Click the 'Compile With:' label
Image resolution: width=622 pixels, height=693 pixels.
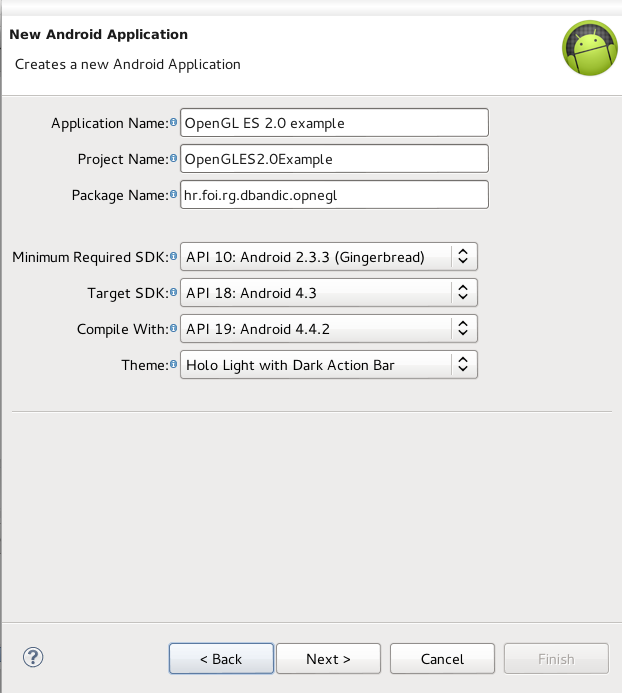[123, 329]
